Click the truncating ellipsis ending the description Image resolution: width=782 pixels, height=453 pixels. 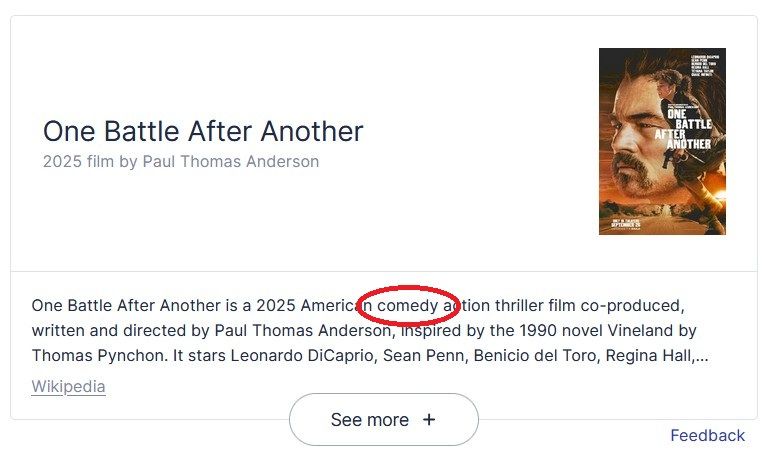(x=702, y=357)
